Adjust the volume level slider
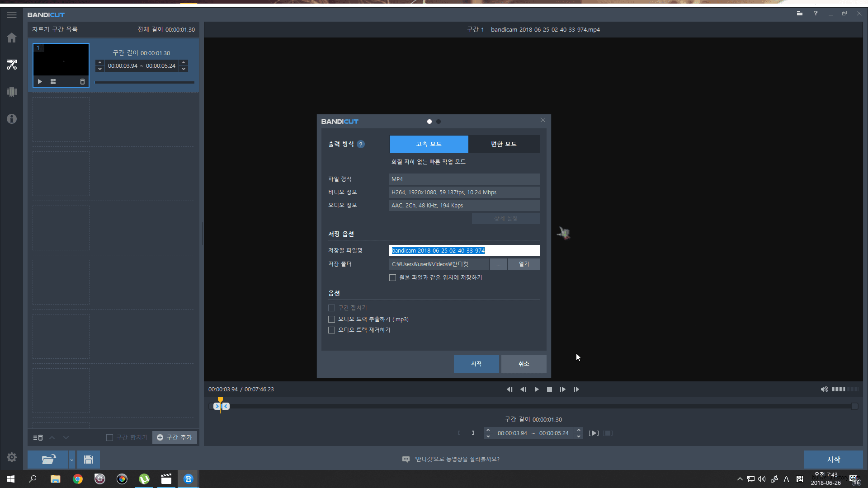868x488 pixels. coord(844,389)
